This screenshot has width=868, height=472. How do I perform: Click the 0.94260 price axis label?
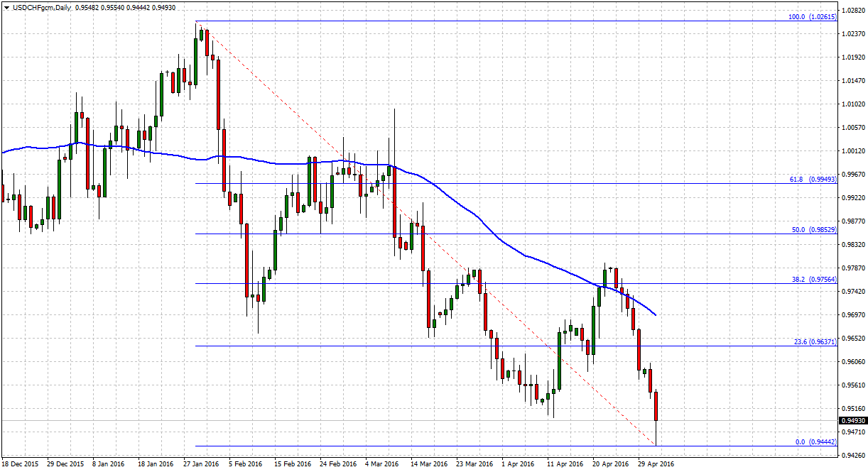(x=852, y=456)
